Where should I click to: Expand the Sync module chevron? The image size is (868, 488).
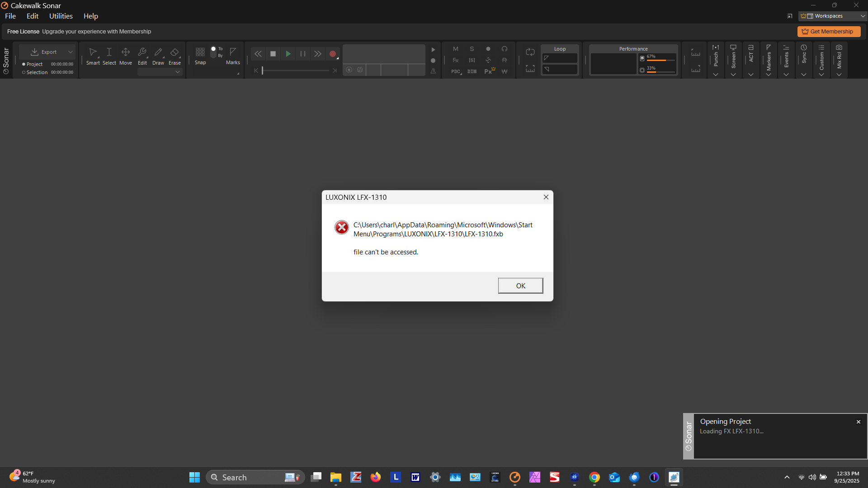(x=804, y=75)
